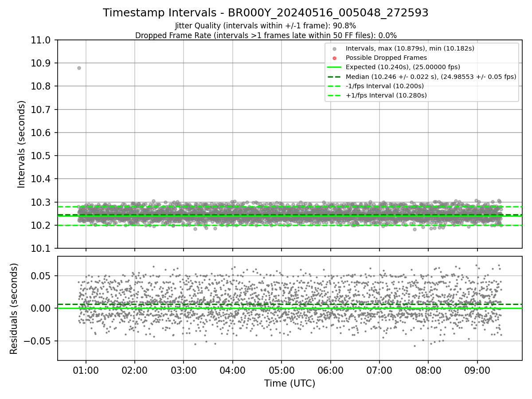
Task: Click the Dropped Frame Rate 0.0% subtitle
Action: pyautogui.click(x=266, y=35)
